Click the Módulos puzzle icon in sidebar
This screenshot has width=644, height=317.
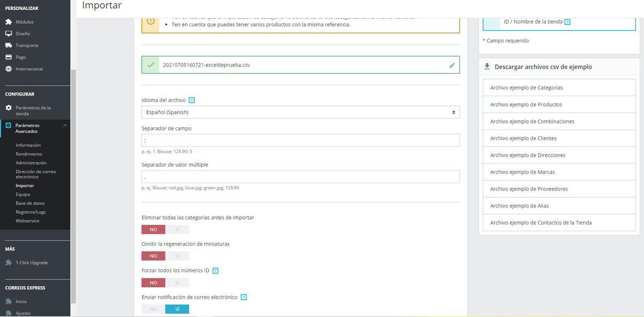tap(9, 22)
